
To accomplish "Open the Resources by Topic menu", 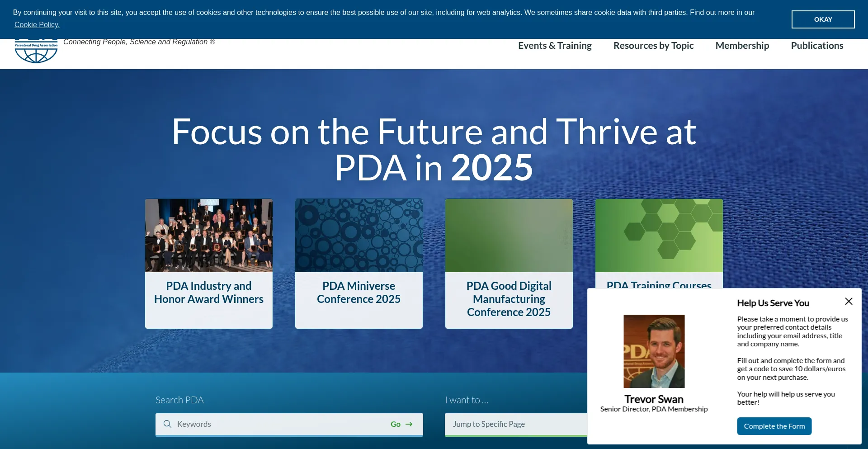I will [653, 46].
